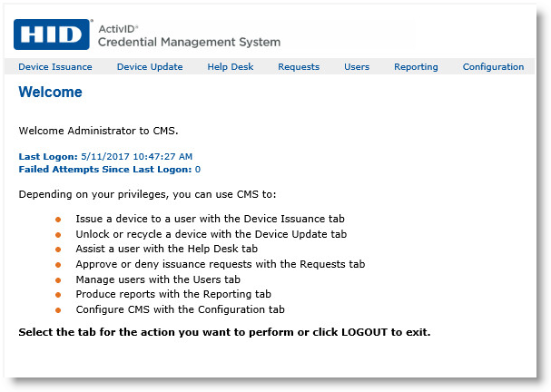Click the ActivID Credential Management System title

(x=188, y=36)
